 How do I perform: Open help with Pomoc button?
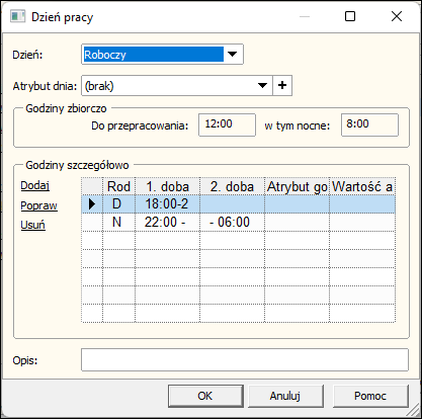point(371,396)
